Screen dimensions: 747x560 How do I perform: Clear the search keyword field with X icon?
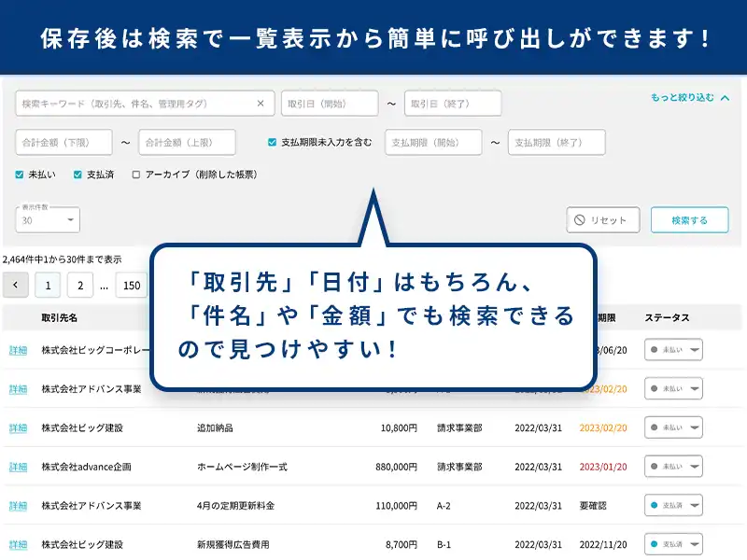(x=261, y=104)
